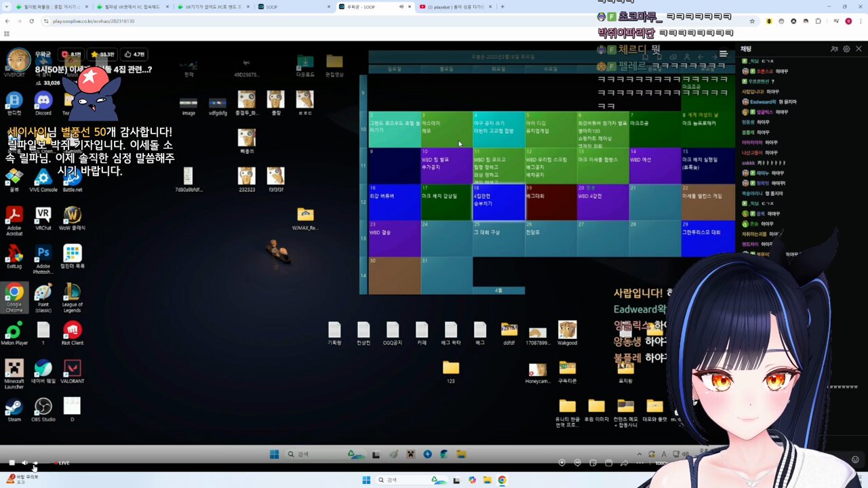Viewport: 868px width, 488px height.
Task: Select the Melon Player desktop shortcut
Action: click(x=14, y=333)
